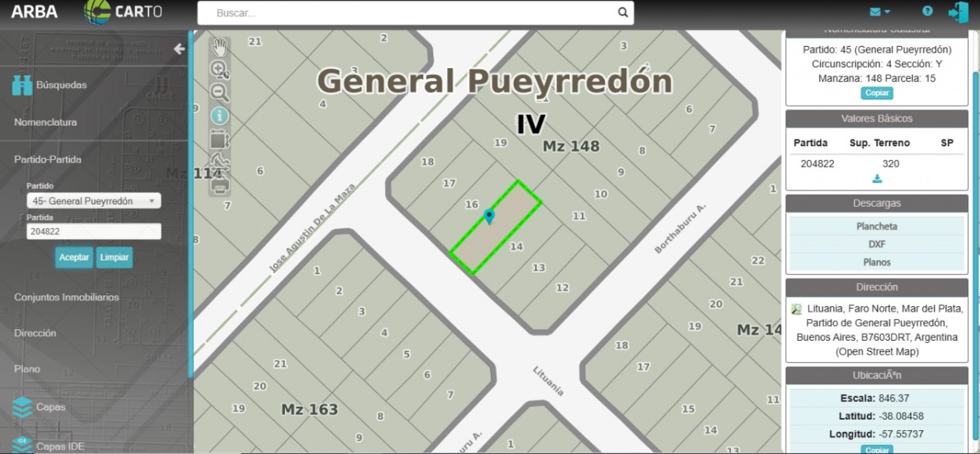Select the hand pan tool

(x=219, y=47)
